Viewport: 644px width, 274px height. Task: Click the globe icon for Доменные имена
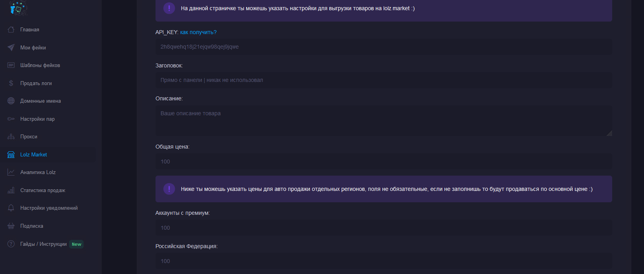pos(11,101)
